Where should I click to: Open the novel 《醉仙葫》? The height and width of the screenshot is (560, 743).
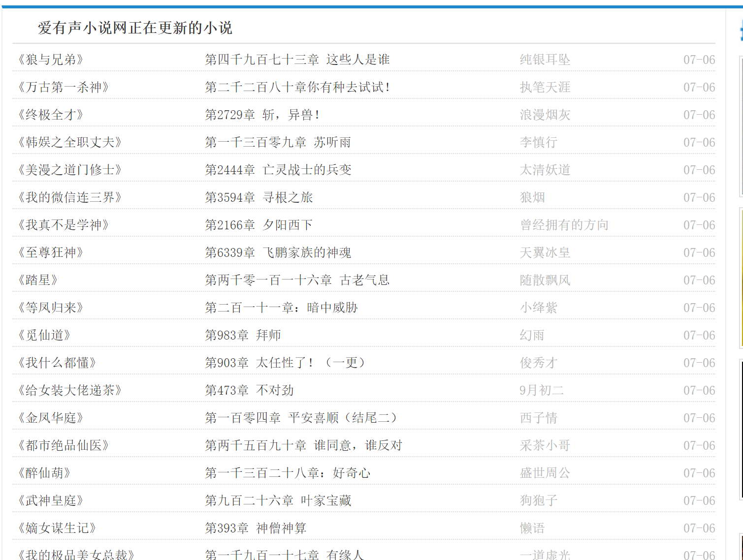tap(45, 473)
